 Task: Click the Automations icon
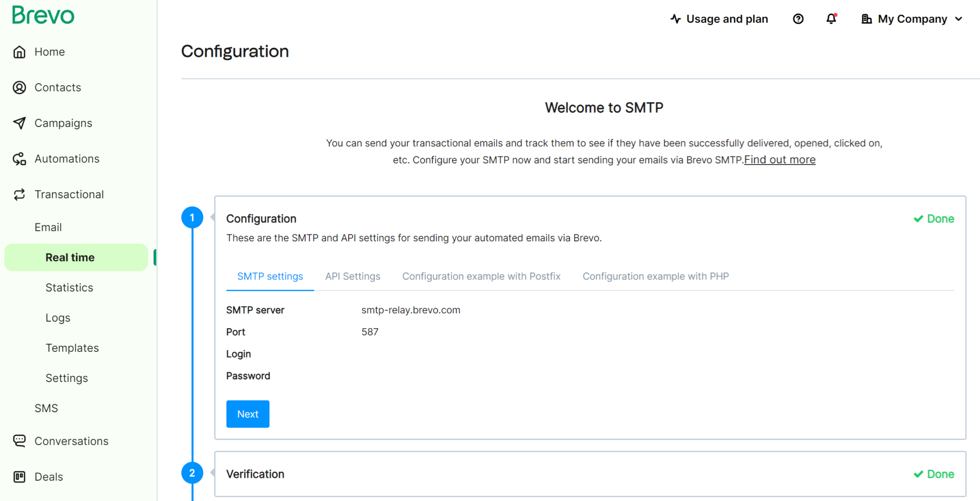click(19, 158)
